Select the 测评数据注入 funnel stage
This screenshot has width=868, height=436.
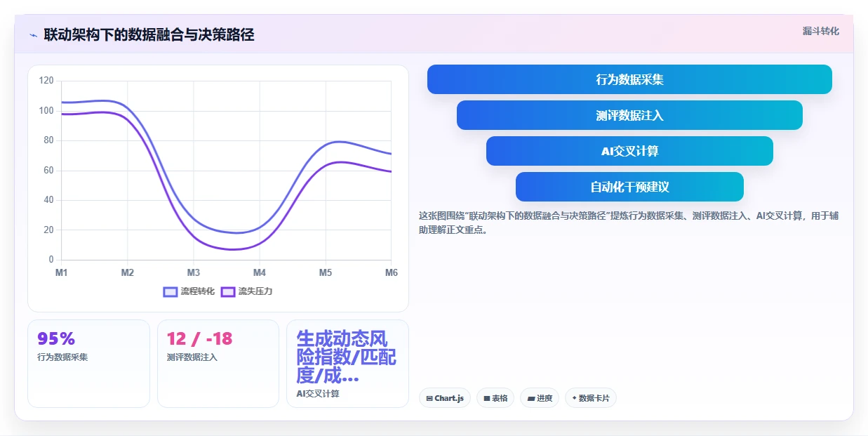tap(629, 115)
